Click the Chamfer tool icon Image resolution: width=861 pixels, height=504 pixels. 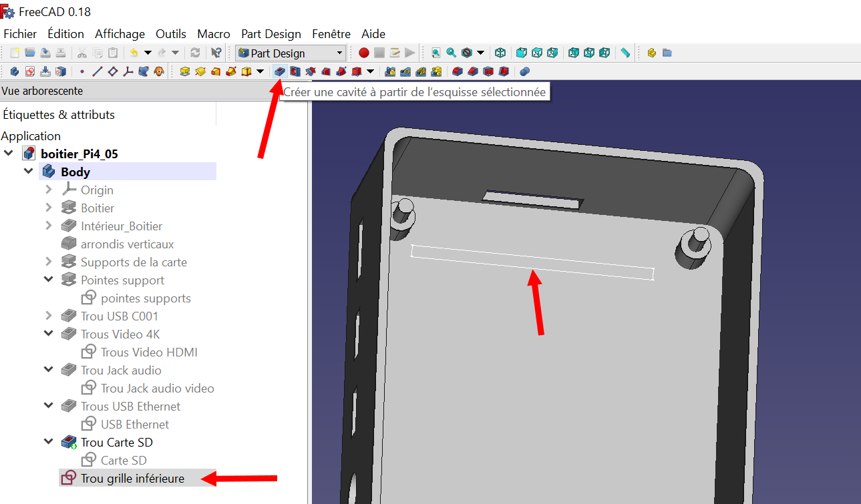point(473,71)
